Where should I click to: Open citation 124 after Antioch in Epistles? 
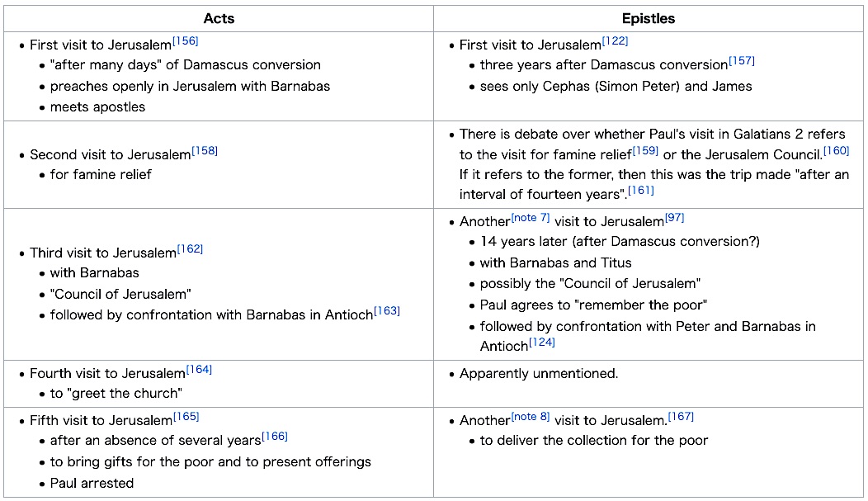(542, 343)
